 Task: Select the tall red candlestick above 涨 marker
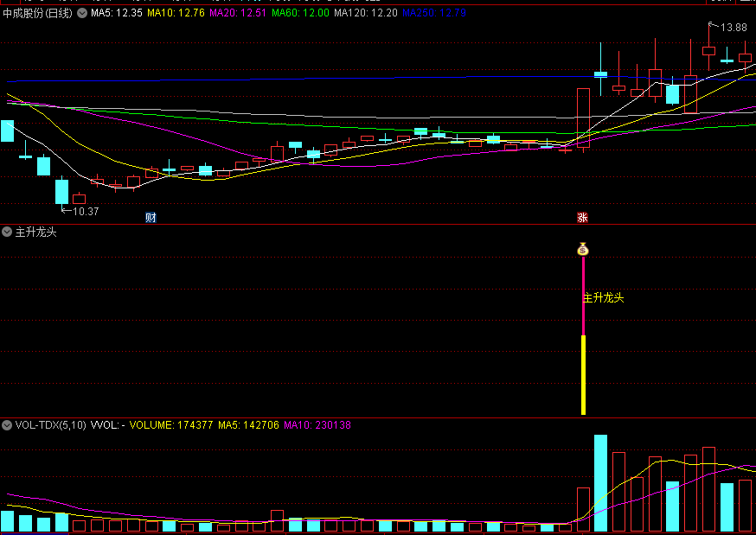click(x=583, y=118)
